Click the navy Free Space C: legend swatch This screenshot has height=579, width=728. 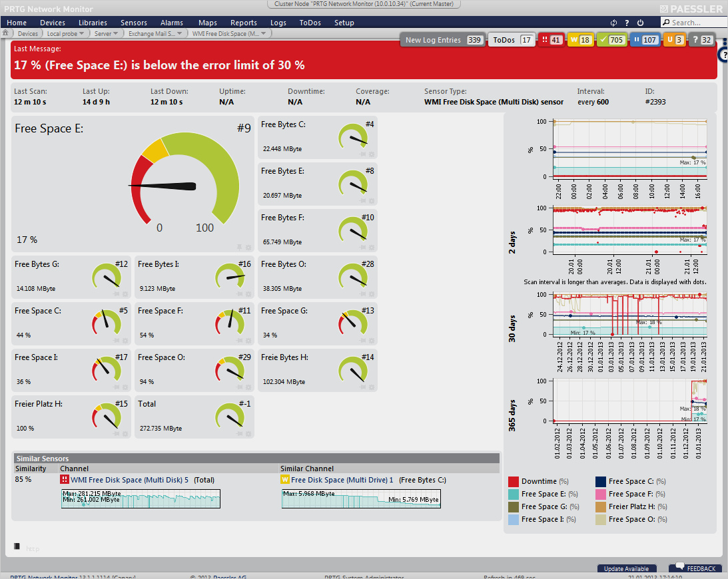[600, 482]
